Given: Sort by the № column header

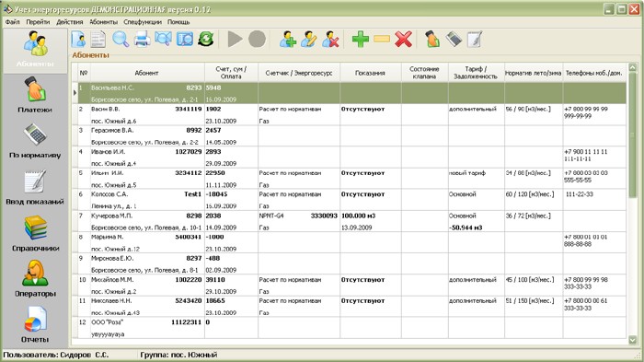Looking at the screenshot, I should coord(84,73).
